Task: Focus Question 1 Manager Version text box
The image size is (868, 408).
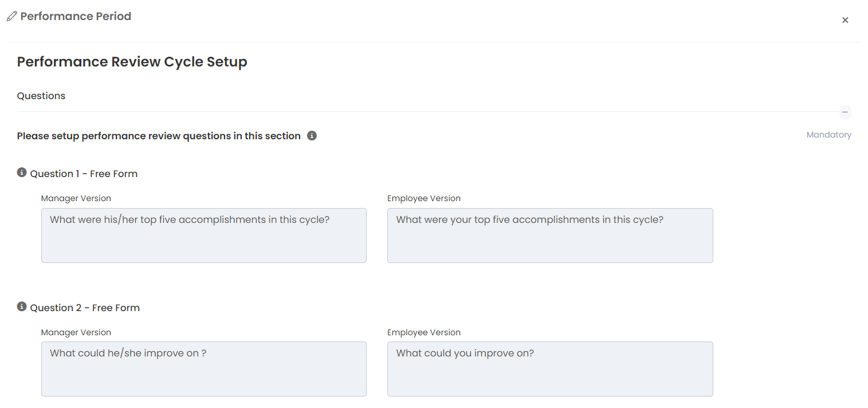Action: pyautogui.click(x=203, y=236)
